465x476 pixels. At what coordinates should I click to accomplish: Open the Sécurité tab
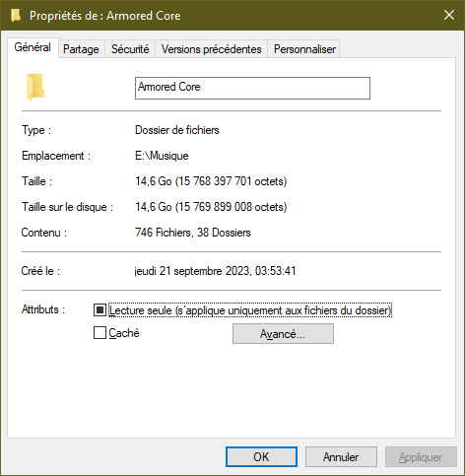[x=130, y=49]
